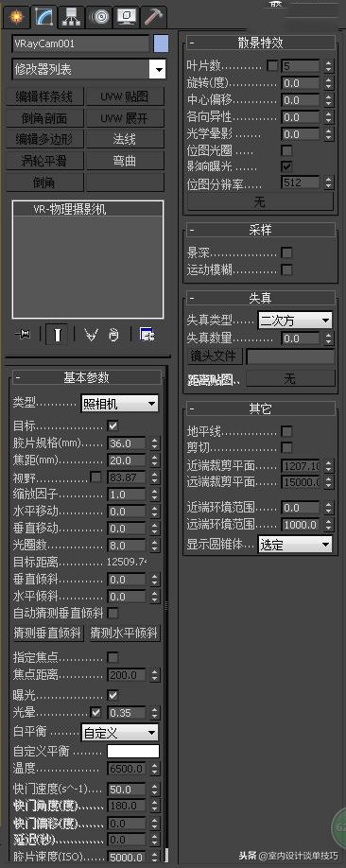Screen dimensions: 346x868
Task: Enable the 地平线 checkbox
Action: coord(286,431)
